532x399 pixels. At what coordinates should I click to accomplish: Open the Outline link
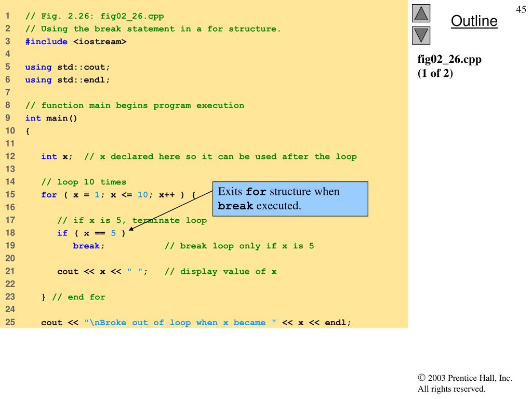coord(474,21)
